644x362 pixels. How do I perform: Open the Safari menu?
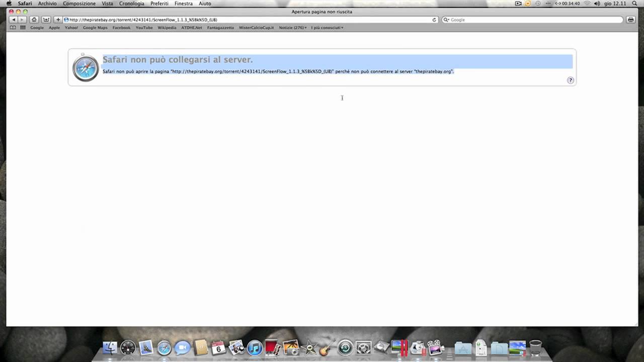pyautogui.click(x=25, y=4)
